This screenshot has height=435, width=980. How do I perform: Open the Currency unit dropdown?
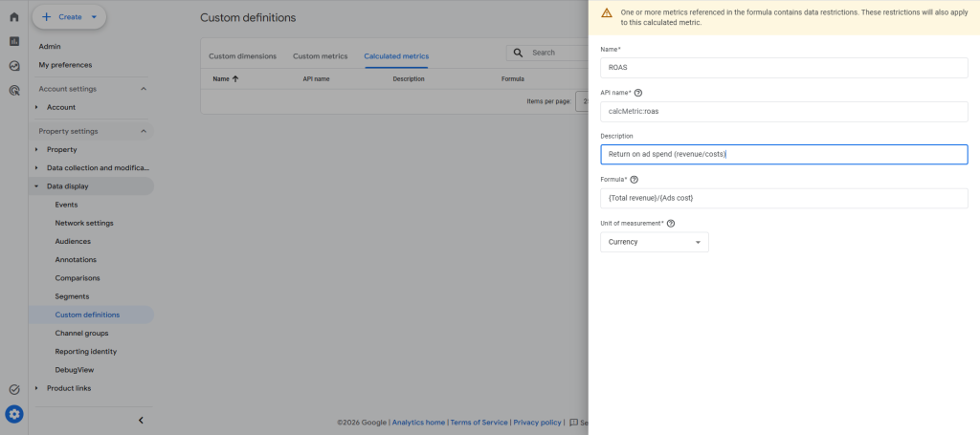pyautogui.click(x=655, y=242)
